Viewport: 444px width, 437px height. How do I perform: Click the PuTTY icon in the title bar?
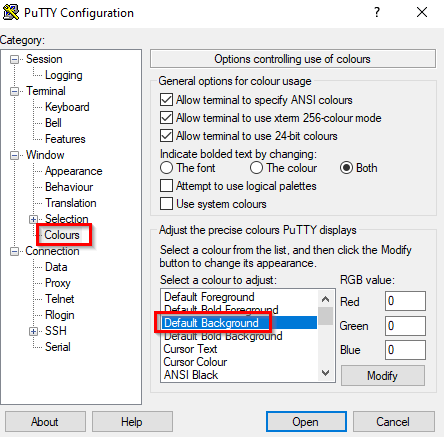point(11,12)
